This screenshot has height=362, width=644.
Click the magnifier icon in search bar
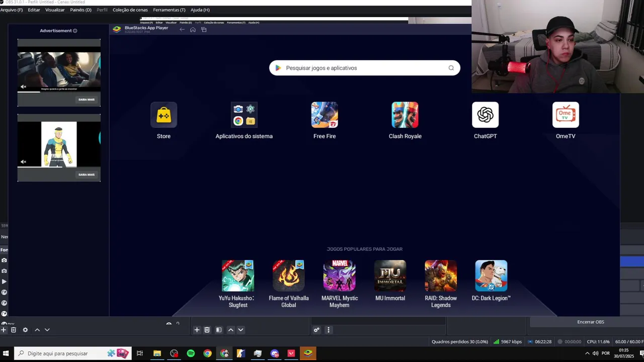coord(451,68)
